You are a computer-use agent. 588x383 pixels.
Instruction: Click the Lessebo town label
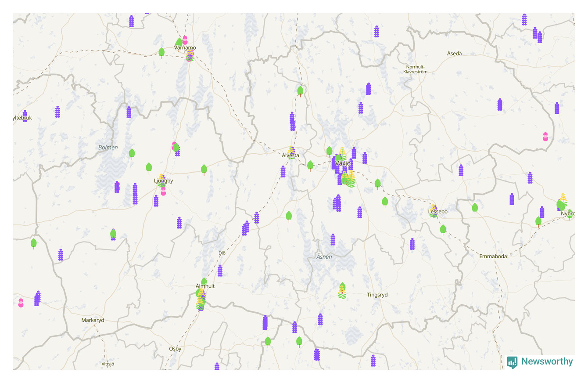click(x=438, y=212)
